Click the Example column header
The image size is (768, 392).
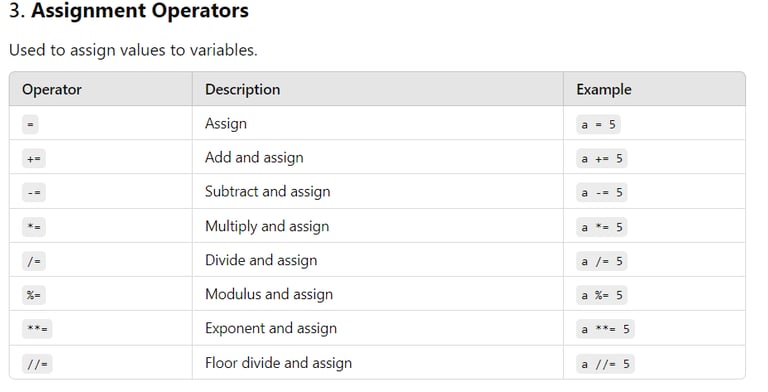tap(604, 90)
